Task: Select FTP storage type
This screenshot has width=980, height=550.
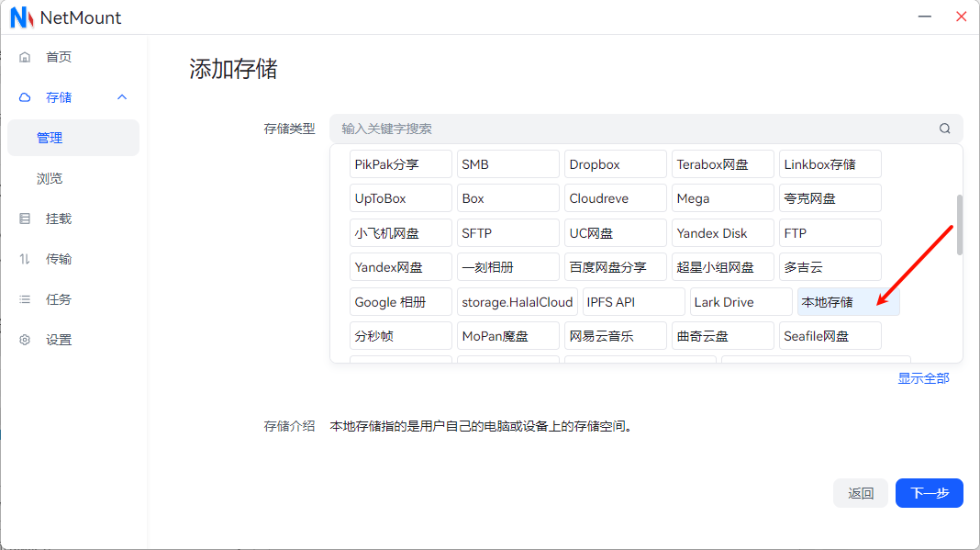Action: [x=830, y=233]
